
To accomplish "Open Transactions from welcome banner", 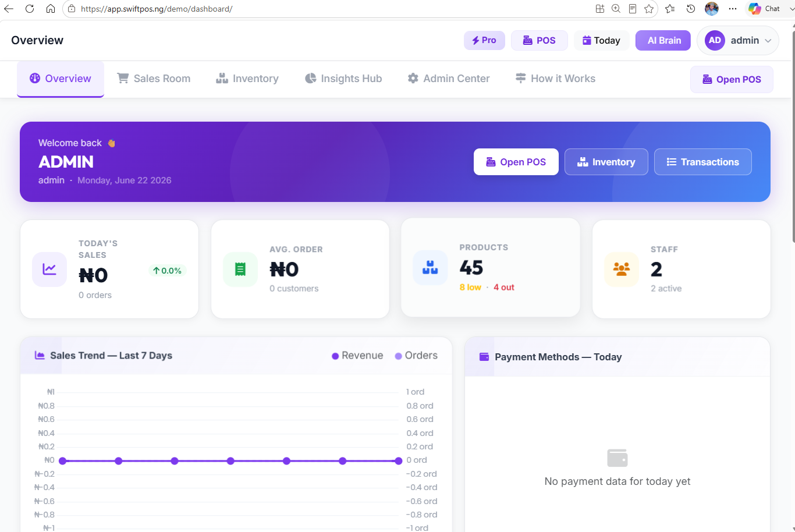I will (x=702, y=162).
